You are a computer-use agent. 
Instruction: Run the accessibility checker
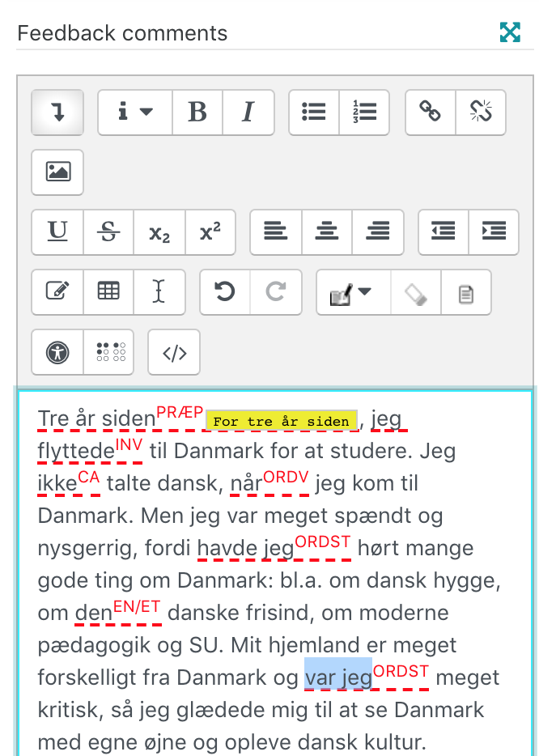tap(57, 352)
